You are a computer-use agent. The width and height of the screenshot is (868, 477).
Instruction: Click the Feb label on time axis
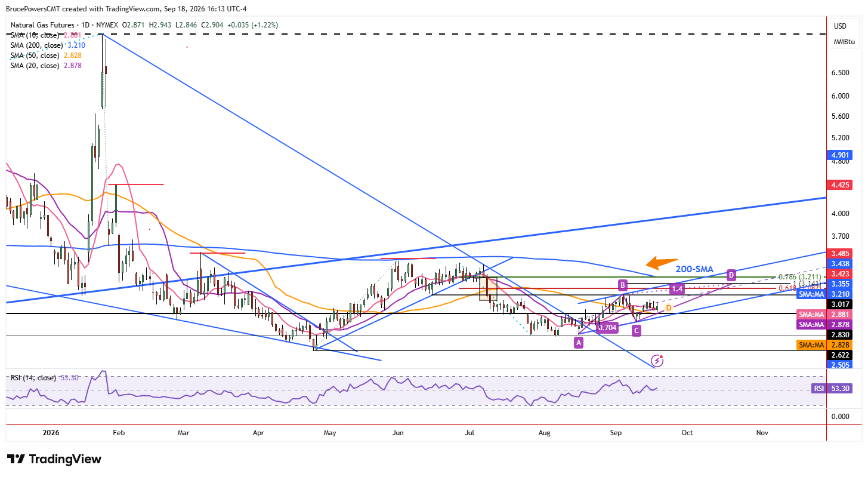click(x=118, y=432)
